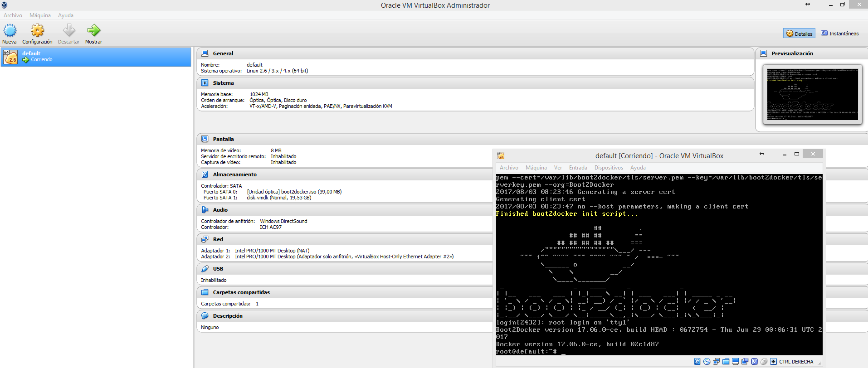Click mouse integration status icon
Viewport: 868px width, 368px height.
[x=764, y=362]
